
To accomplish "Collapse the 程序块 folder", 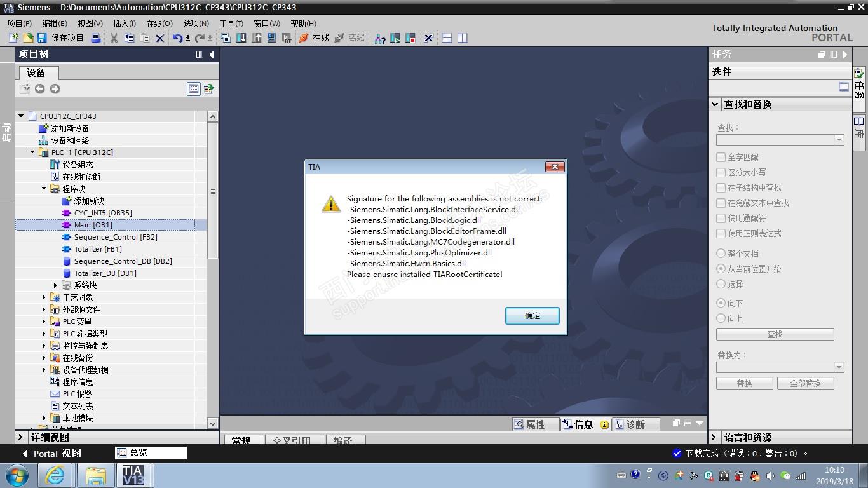I will click(44, 189).
